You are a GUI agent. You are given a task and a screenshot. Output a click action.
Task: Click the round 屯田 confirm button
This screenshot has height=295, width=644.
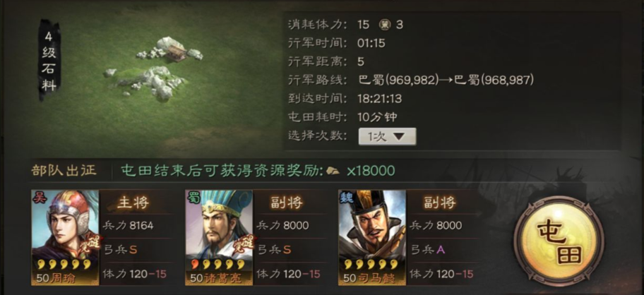(x=559, y=241)
